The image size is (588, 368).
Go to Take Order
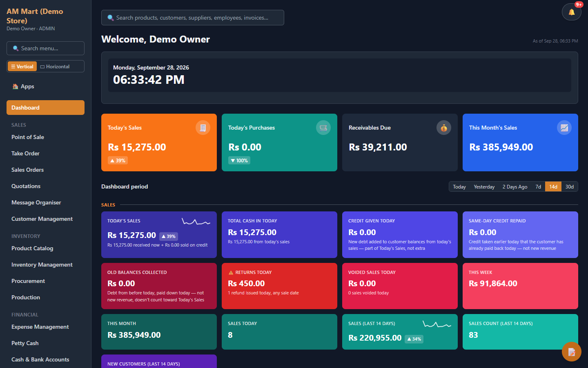[x=45, y=153]
